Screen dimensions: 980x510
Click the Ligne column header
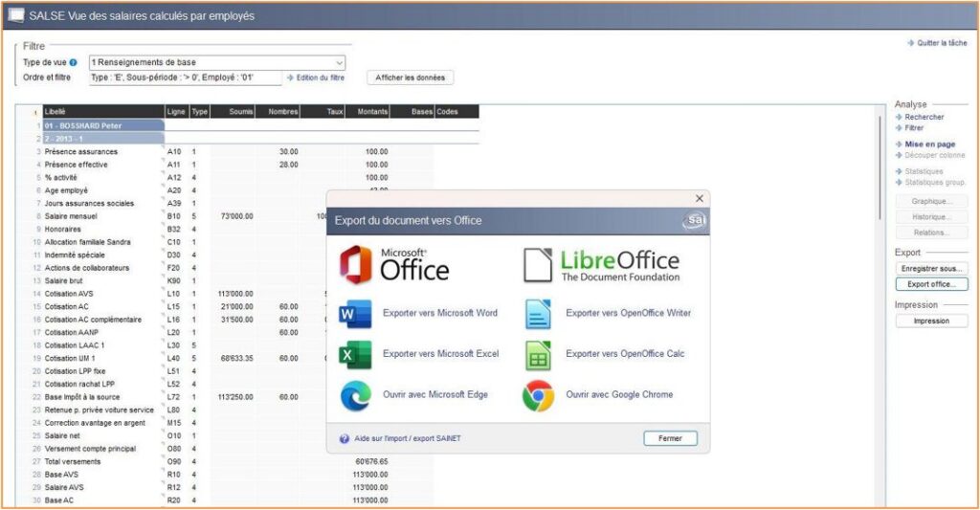(176, 112)
